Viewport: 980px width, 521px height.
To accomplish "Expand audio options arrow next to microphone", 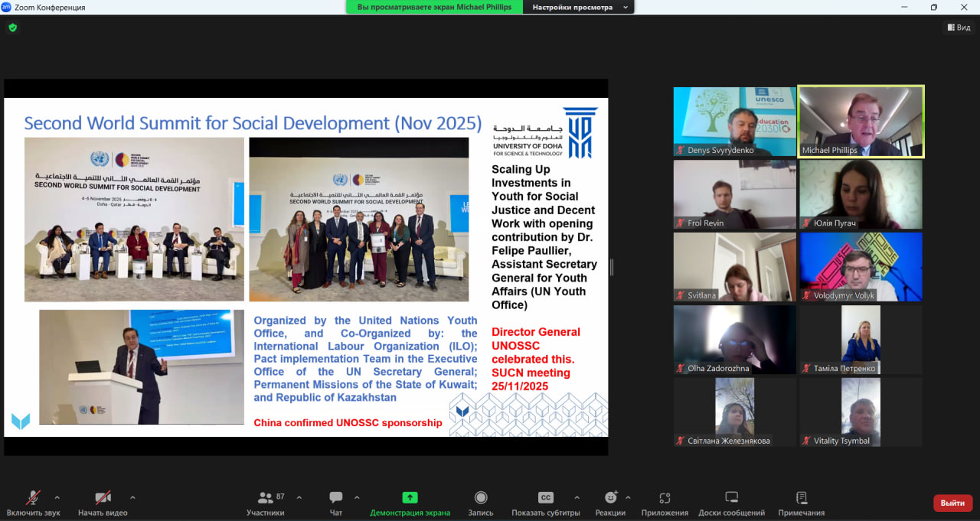I will [x=57, y=497].
